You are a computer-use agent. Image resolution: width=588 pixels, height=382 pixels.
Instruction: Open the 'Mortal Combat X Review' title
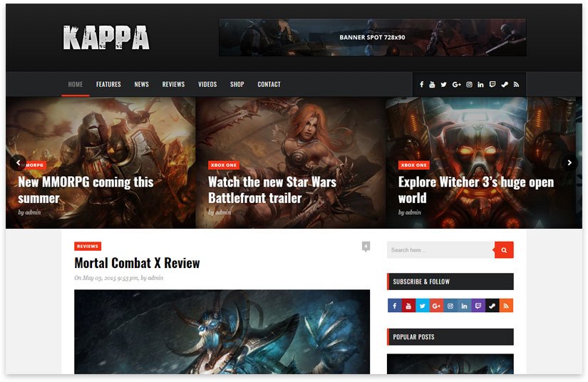pos(138,263)
